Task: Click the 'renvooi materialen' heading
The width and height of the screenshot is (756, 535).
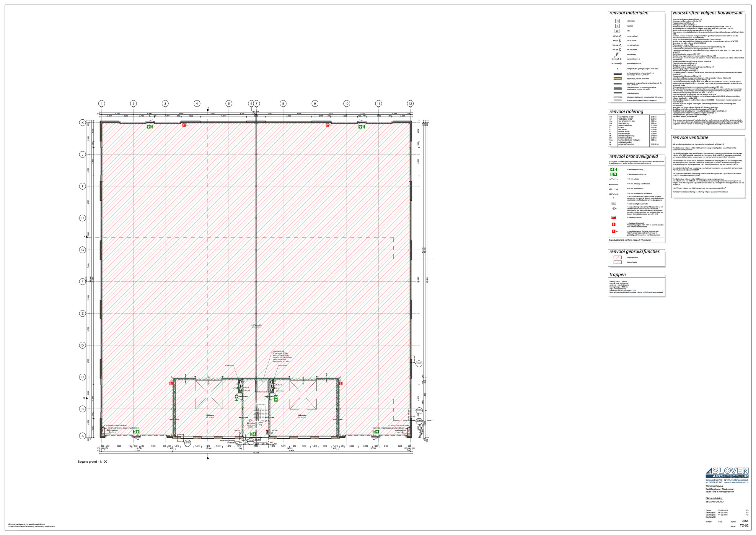Action: 629,13
